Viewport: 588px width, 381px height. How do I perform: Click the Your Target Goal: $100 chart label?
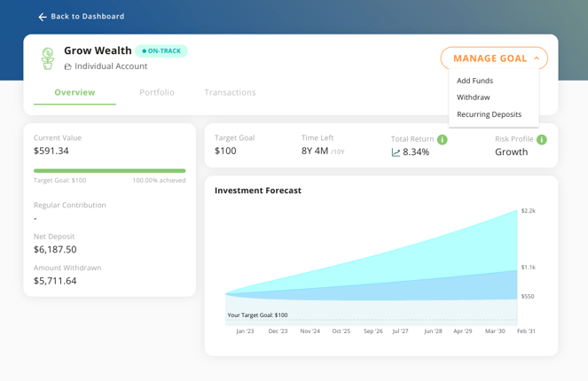257,315
